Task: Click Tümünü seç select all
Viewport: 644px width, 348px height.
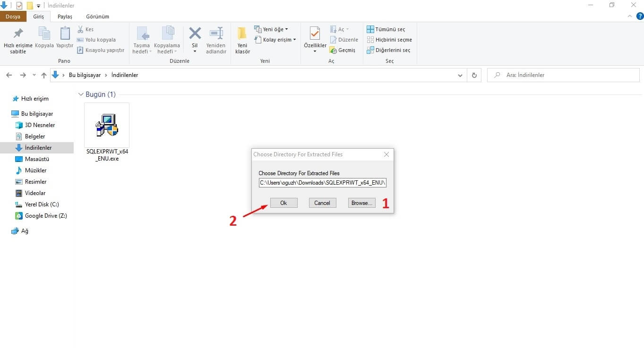Action: click(x=386, y=29)
